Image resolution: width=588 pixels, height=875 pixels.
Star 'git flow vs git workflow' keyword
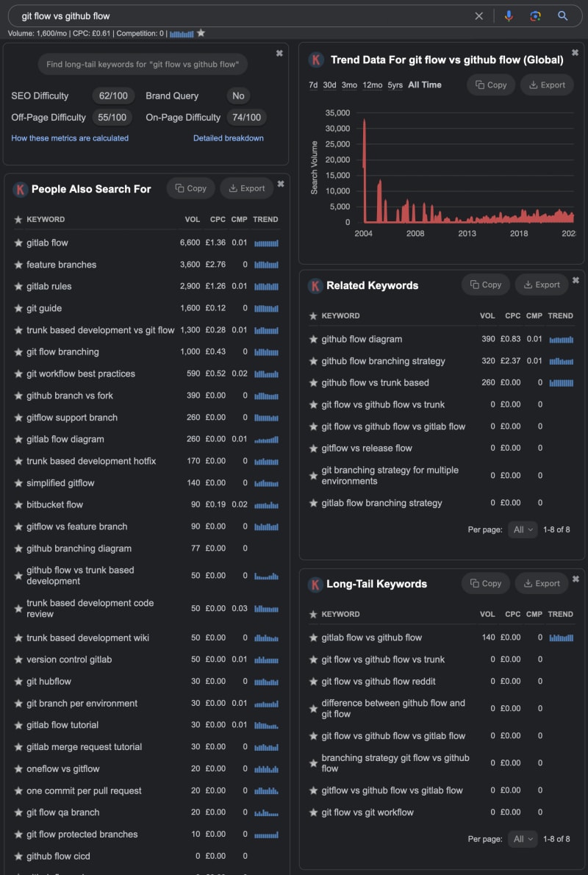click(314, 813)
